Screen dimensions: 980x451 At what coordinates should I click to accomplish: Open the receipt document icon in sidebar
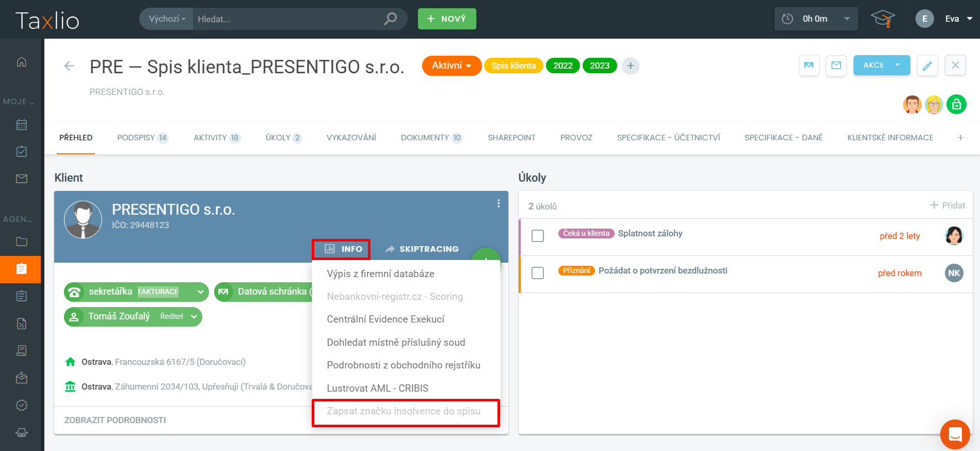[x=22, y=350]
